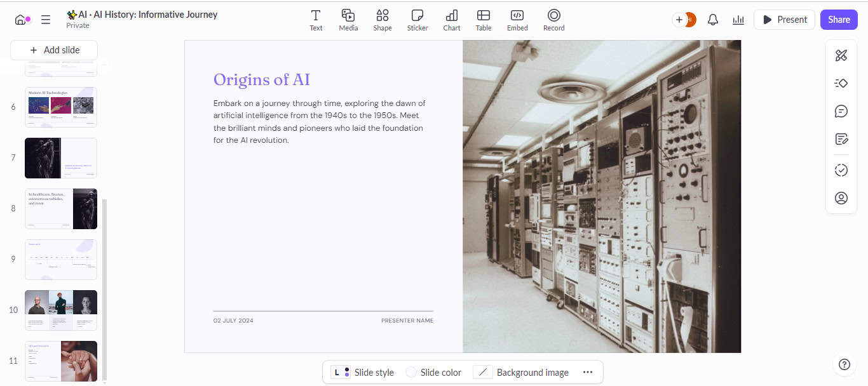The width and height of the screenshot is (868, 386).
Task: Open the Media insert tool
Action: click(x=348, y=20)
